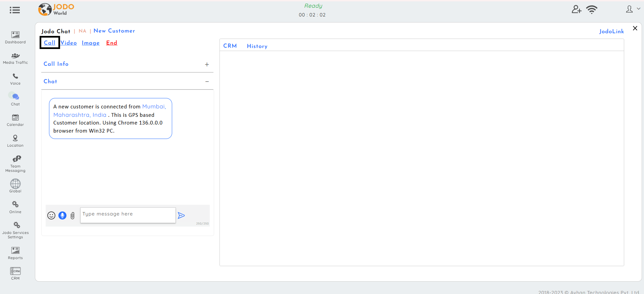The width and height of the screenshot is (644, 294).
Task: Open the hamburger menu icon
Action: (15, 10)
